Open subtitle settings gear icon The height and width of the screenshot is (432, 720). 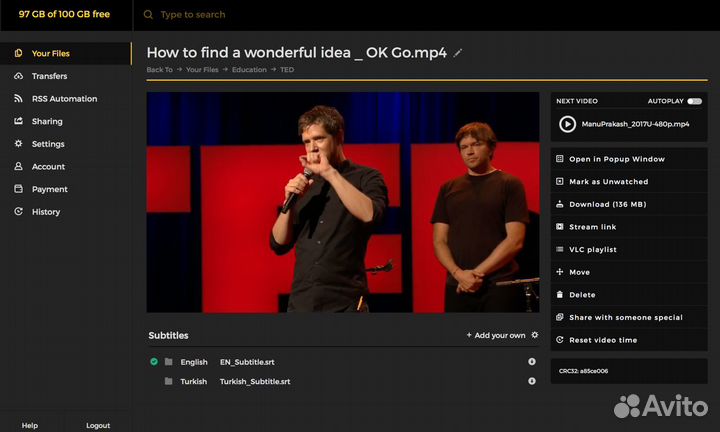point(535,335)
